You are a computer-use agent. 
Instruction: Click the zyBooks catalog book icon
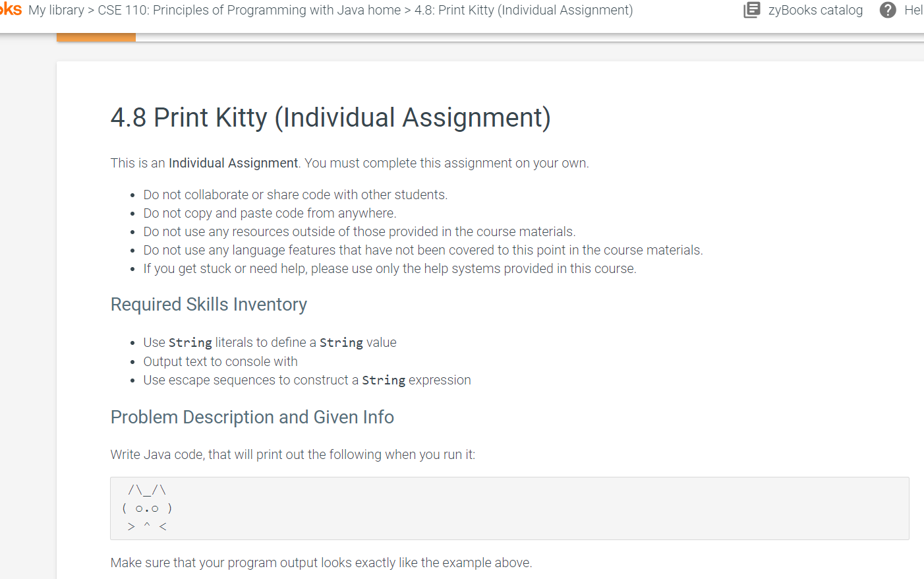(x=751, y=10)
